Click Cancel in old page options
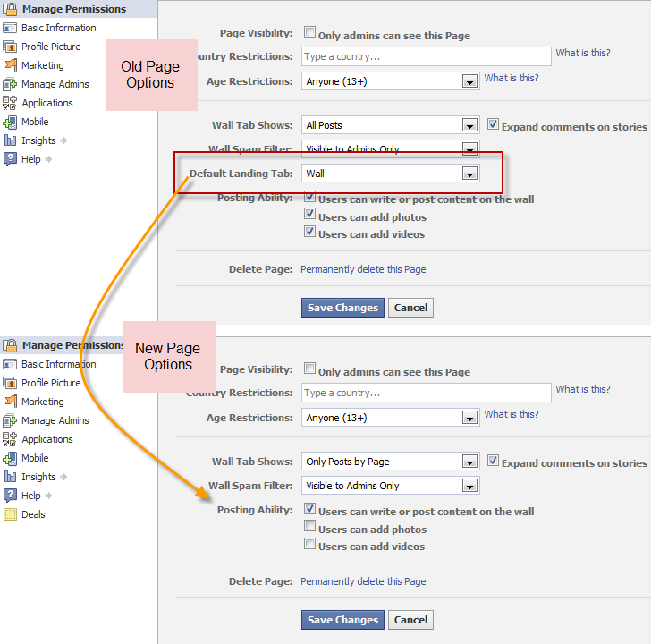The height and width of the screenshot is (644, 651). (x=410, y=308)
